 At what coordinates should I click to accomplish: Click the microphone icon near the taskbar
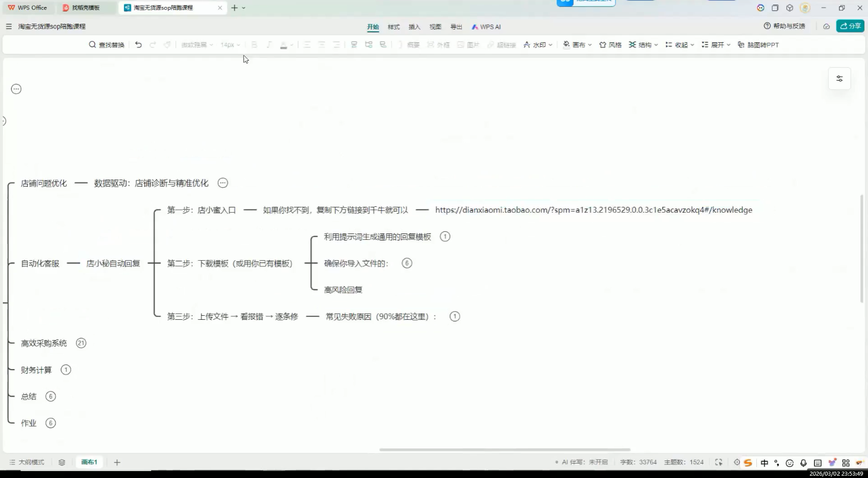(x=803, y=462)
